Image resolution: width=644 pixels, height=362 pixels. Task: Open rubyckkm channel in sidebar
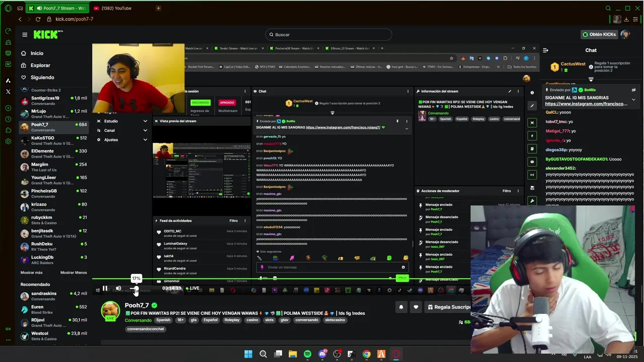point(54,220)
